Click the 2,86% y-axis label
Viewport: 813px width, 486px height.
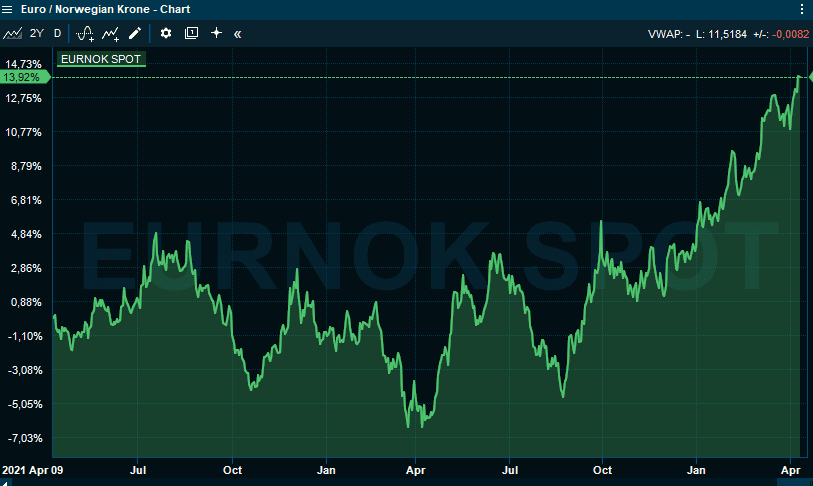tap(26, 268)
